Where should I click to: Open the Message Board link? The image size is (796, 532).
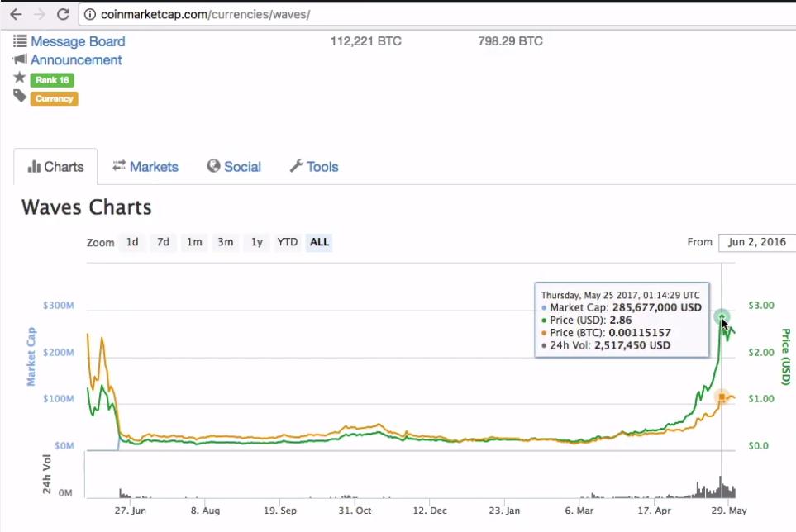click(78, 41)
